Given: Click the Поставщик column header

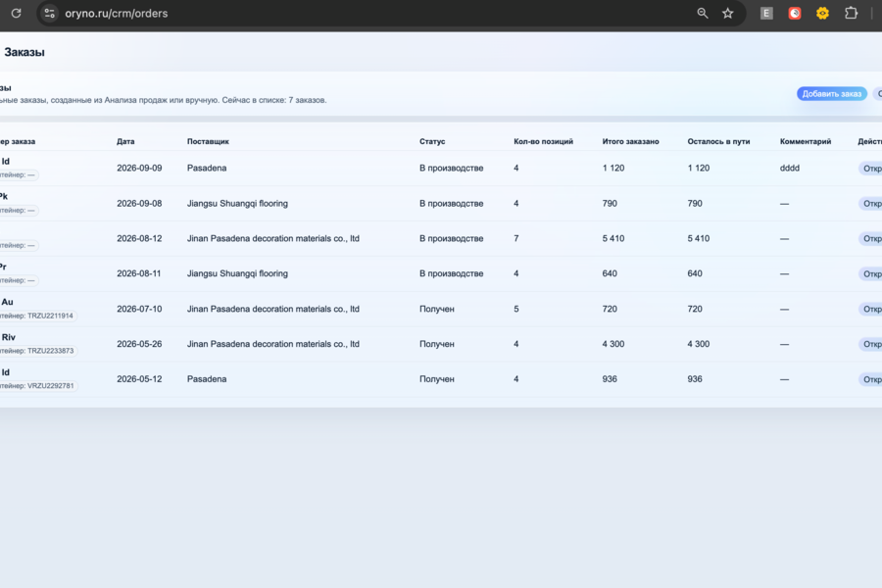Looking at the screenshot, I should (208, 141).
